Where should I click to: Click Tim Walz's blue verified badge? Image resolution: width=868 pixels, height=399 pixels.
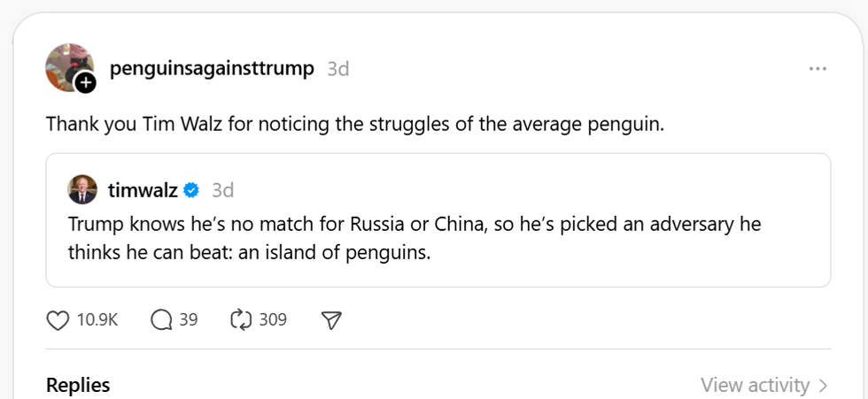(x=192, y=190)
